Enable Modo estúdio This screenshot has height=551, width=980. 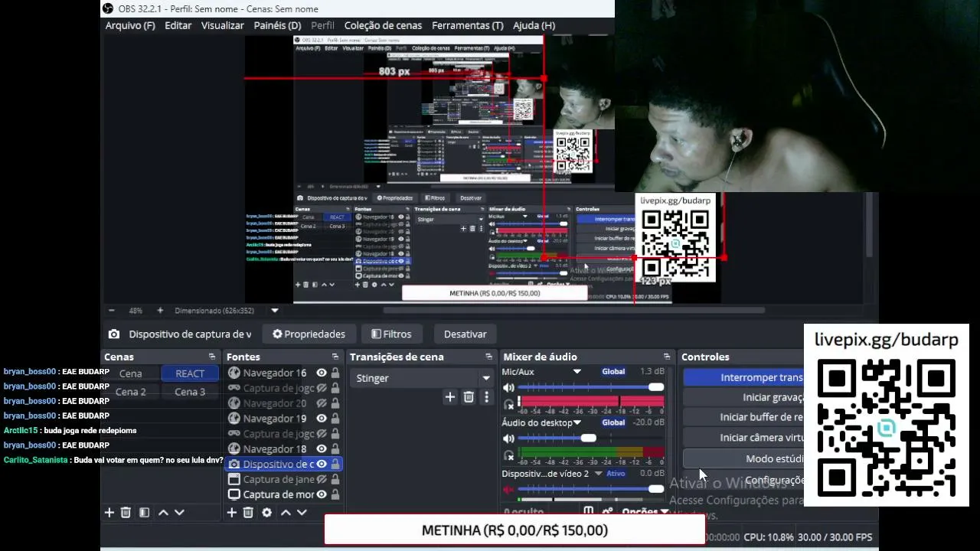743,458
